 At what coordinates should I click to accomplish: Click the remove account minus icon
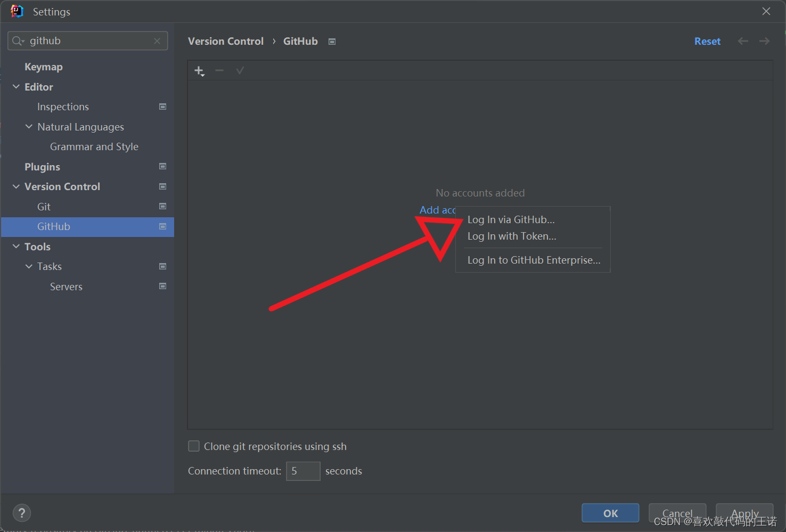tap(219, 70)
